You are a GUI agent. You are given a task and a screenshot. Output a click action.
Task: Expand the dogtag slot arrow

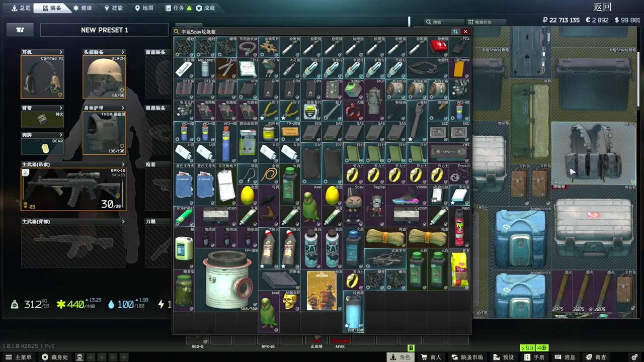61,135
